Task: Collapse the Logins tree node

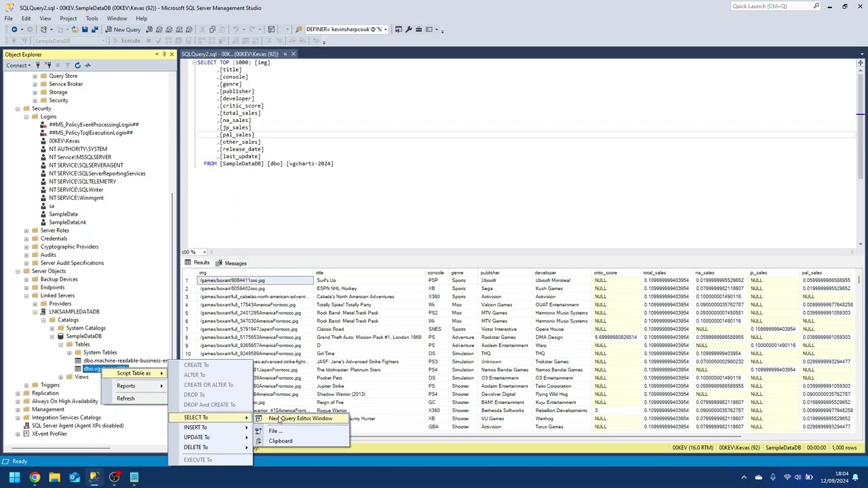Action: tap(26, 117)
